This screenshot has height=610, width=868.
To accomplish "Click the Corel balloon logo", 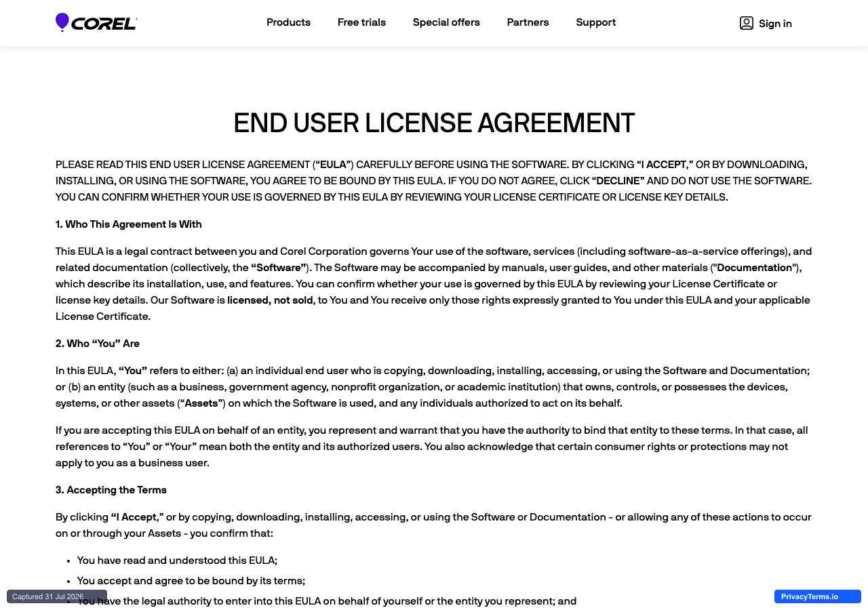I will coord(96,22).
